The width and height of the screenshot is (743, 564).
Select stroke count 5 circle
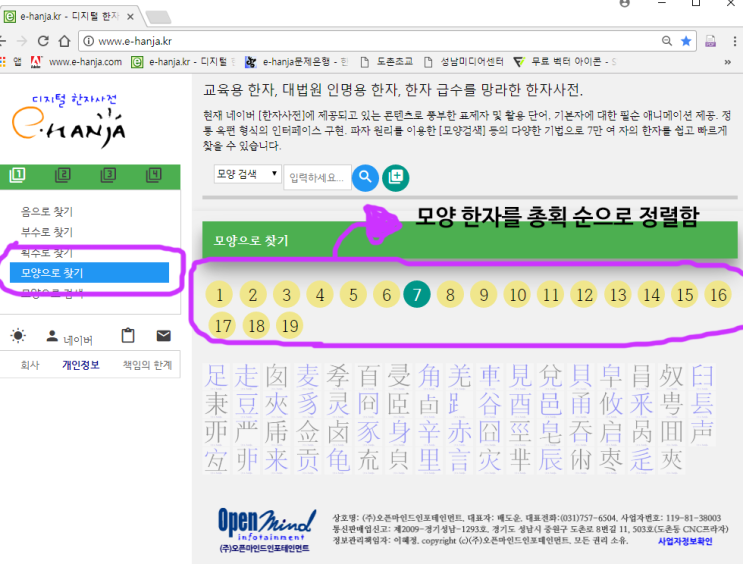pos(353,294)
